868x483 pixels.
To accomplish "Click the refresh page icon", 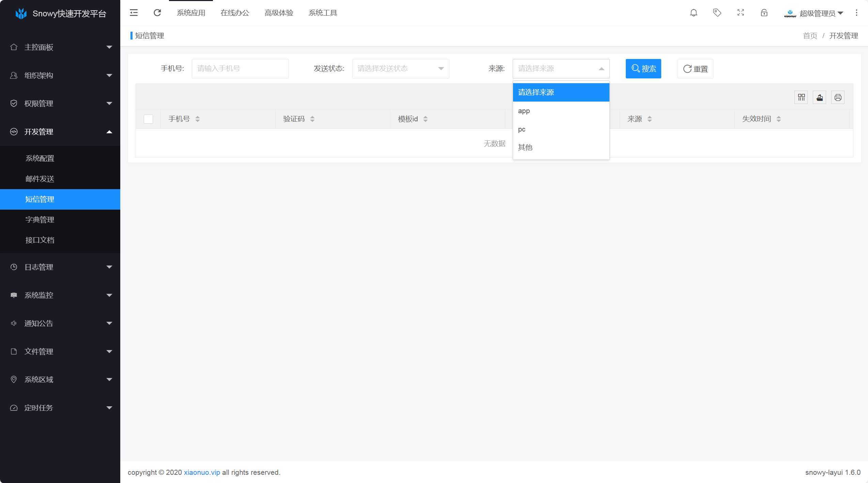I will click(x=157, y=13).
